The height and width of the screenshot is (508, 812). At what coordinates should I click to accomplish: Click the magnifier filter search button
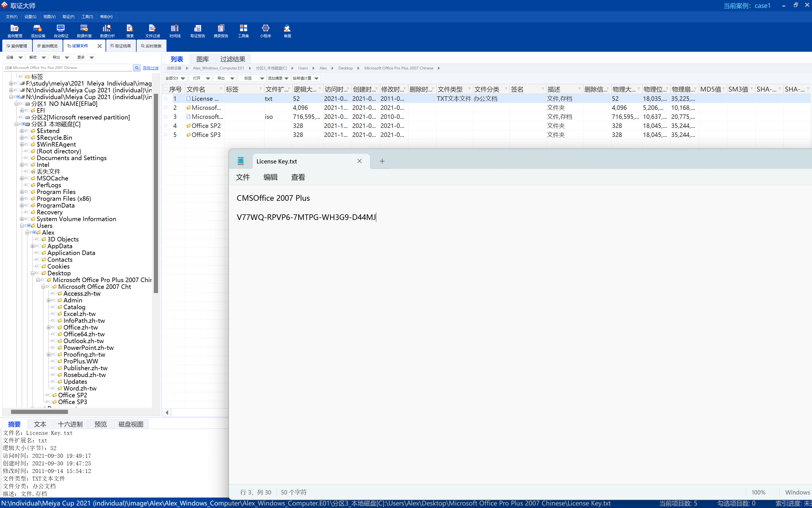tap(137, 68)
